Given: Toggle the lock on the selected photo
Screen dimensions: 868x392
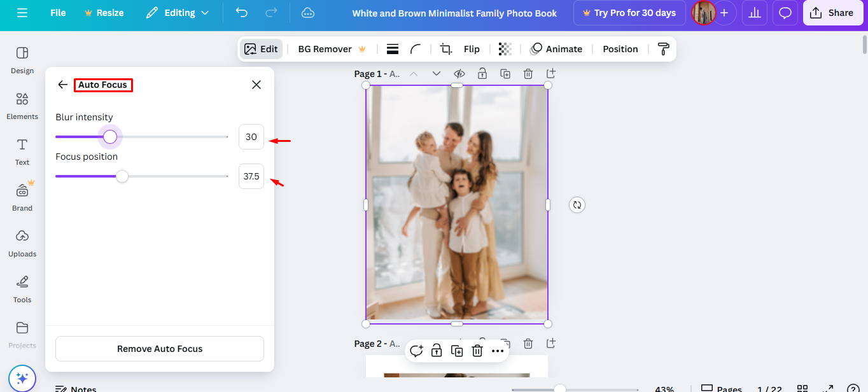Looking at the screenshot, I should [436, 350].
